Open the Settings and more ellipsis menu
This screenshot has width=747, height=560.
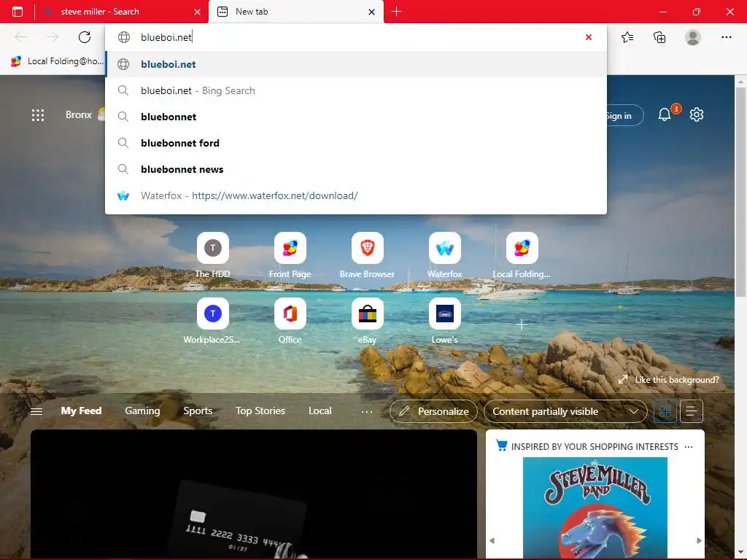[x=726, y=37]
